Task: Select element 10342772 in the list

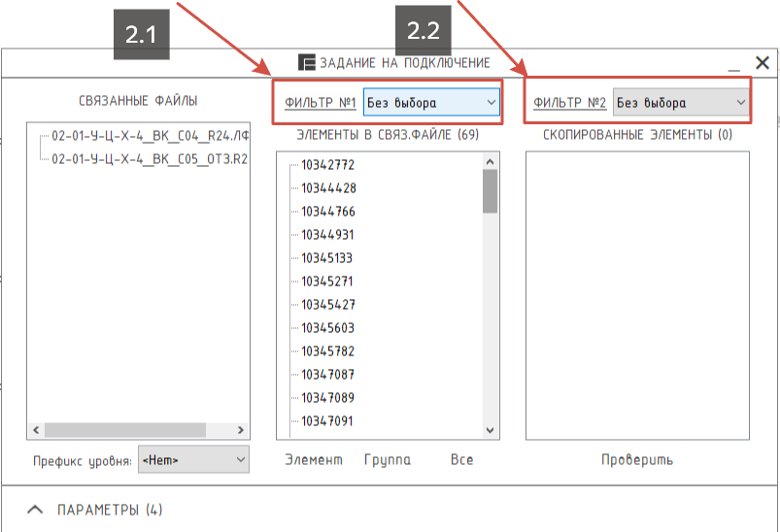Action: coord(327,165)
